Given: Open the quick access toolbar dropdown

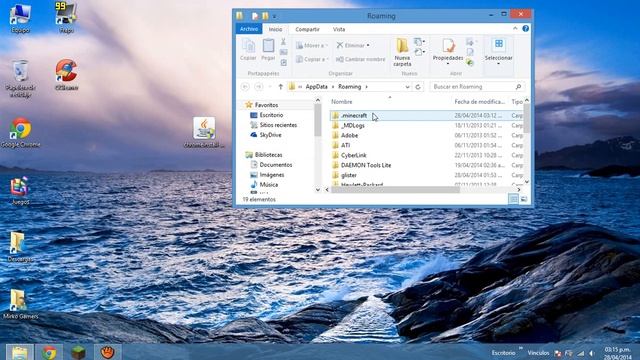Looking at the screenshot, I should coord(275,16).
